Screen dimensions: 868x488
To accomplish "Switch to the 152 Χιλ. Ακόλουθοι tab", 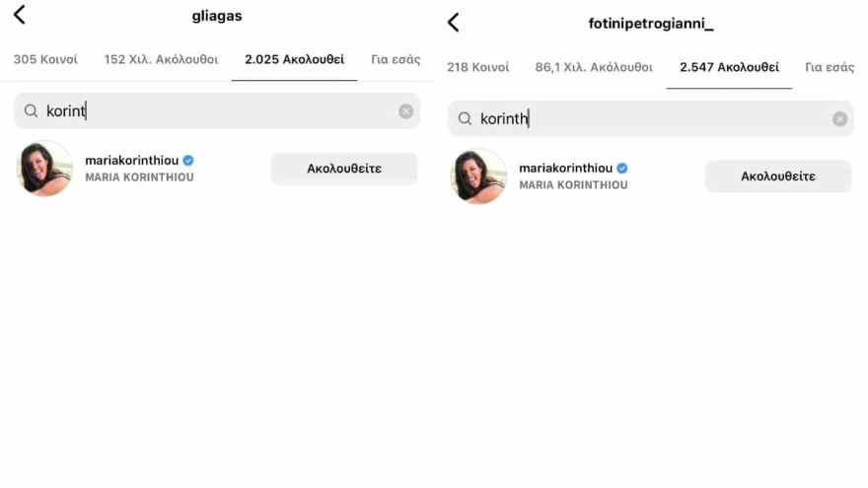I will [161, 59].
